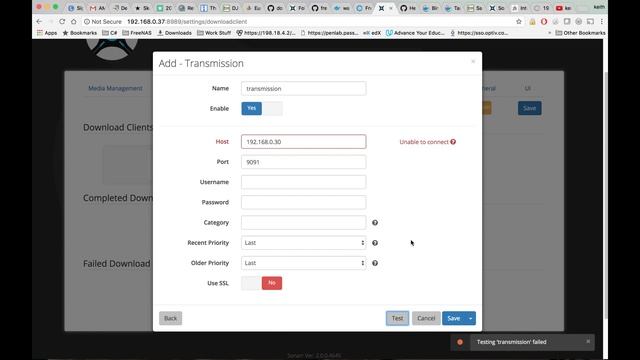Open the Chrome three-dot menu
Viewport: 640px width, 360px height.
[602, 21]
